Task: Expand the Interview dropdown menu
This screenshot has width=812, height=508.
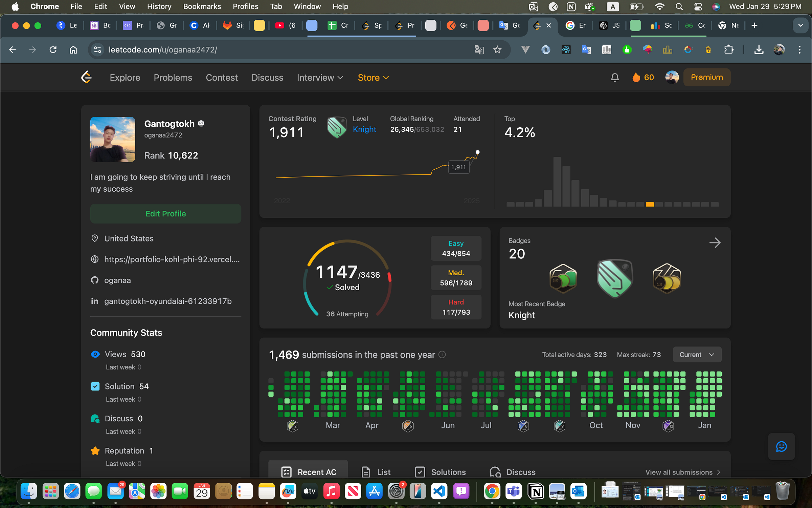Action: [320, 78]
